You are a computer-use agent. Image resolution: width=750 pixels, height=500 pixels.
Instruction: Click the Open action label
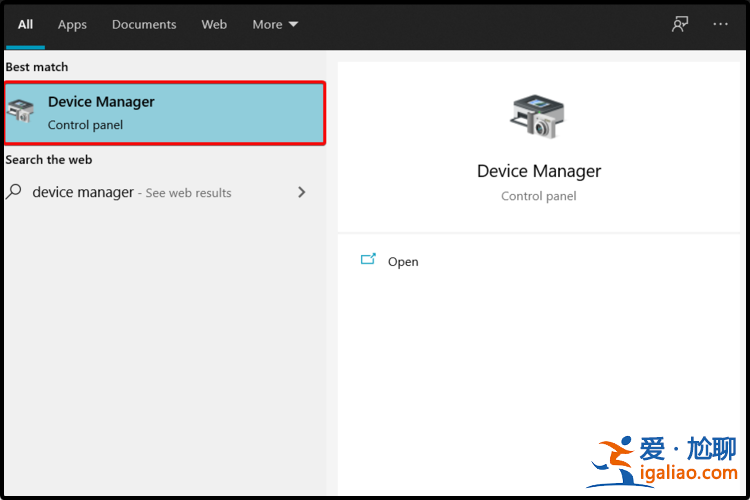pos(403,262)
